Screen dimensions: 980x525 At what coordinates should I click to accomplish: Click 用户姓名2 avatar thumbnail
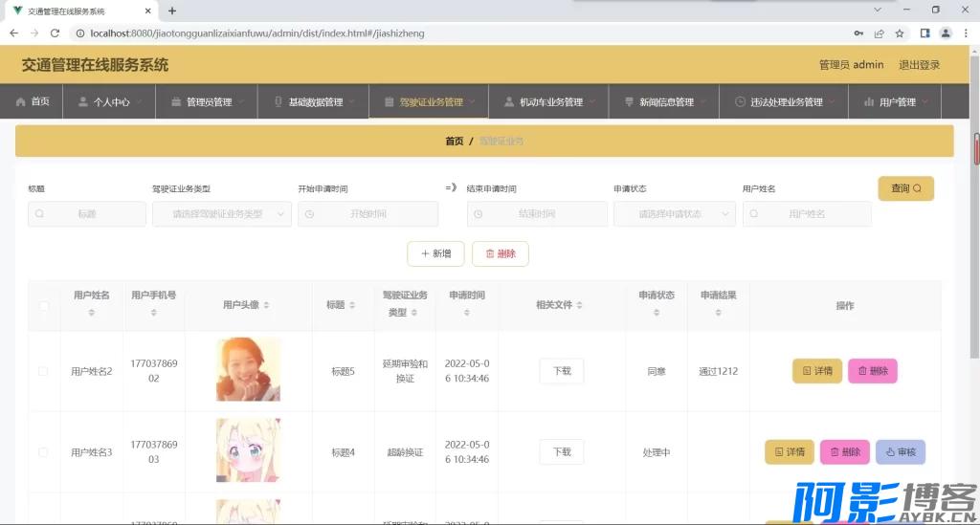pyautogui.click(x=248, y=369)
